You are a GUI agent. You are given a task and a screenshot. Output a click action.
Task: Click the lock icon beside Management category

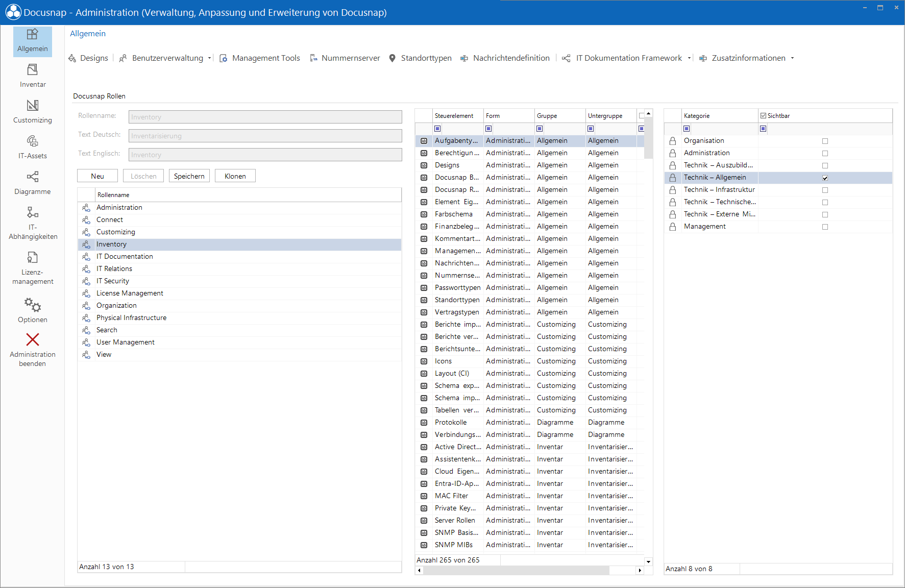click(673, 227)
